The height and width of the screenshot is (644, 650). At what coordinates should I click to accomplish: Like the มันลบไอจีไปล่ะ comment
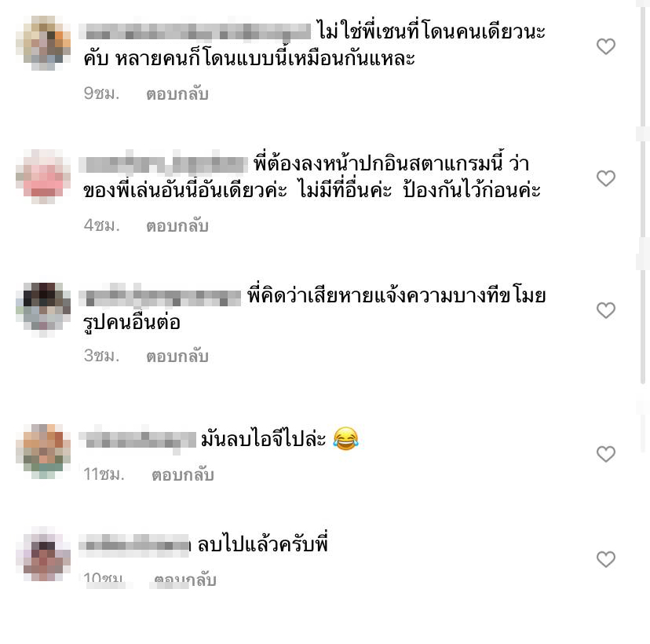pos(605,454)
